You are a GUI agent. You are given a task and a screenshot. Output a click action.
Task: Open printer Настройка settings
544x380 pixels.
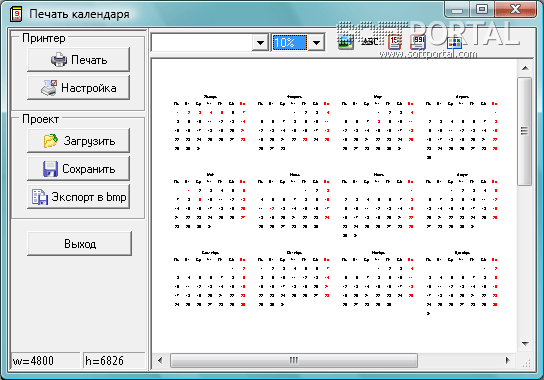pyautogui.click(x=79, y=88)
